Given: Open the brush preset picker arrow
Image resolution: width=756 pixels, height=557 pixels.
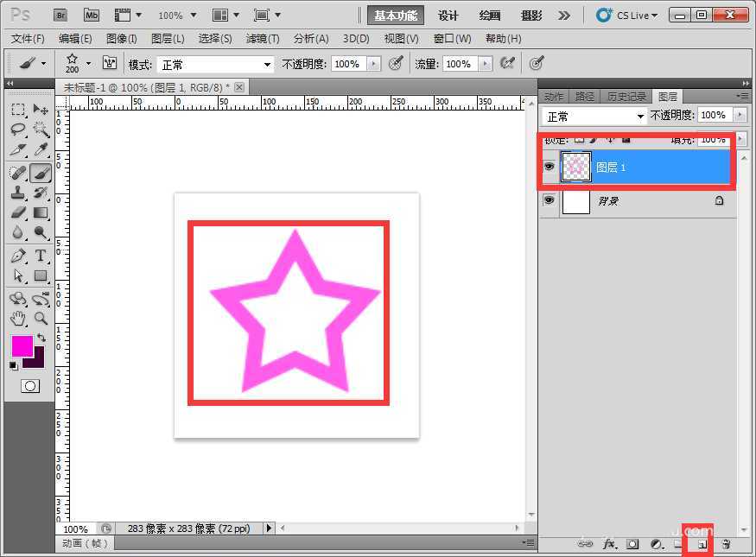Looking at the screenshot, I should point(88,64).
